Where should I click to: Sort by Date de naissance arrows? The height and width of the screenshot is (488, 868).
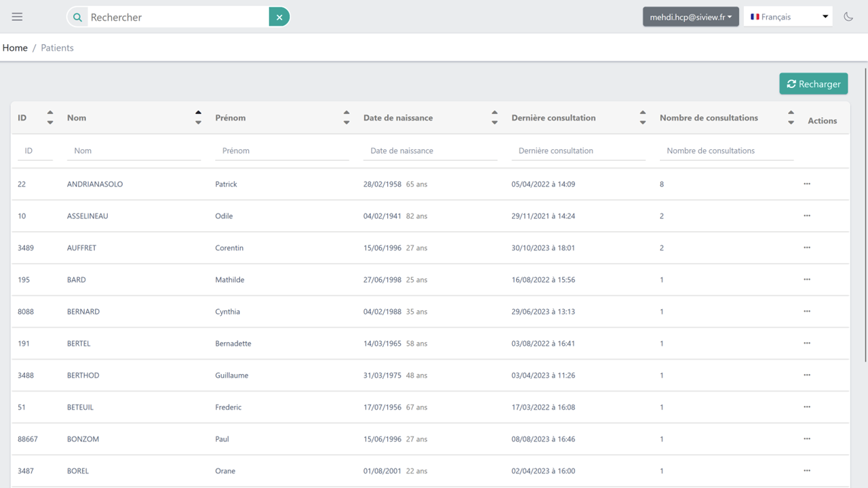click(x=494, y=117)
